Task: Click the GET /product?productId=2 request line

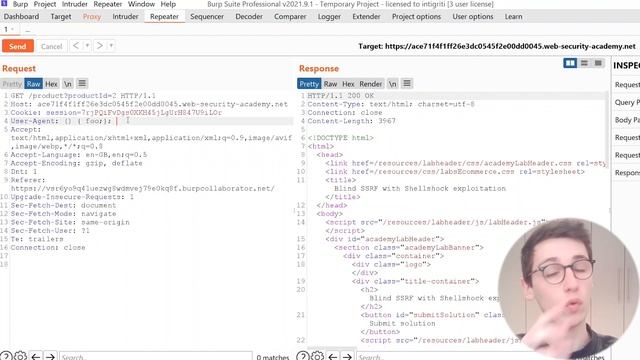Action: coord(83,96)
